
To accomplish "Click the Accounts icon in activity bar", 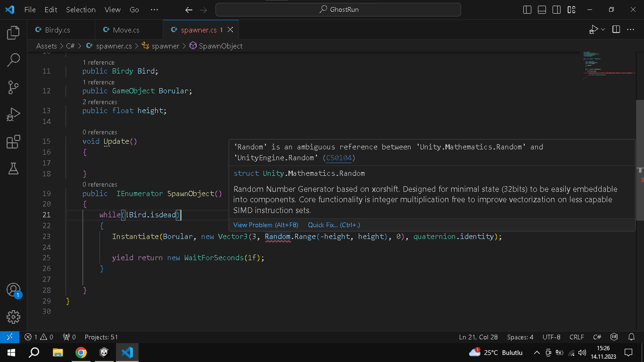I will point(13,290).
